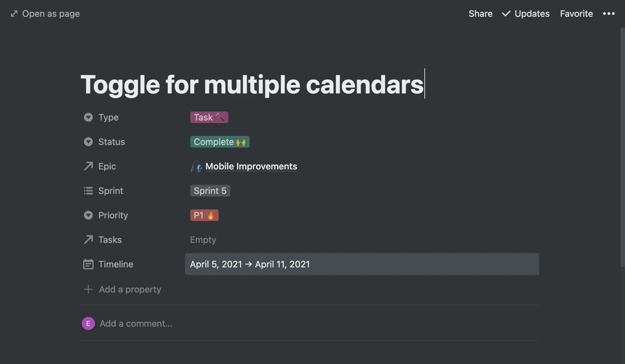Screen dimensions: 625x364
Task: Click the Updates checkmark icon
Action: pos(506,14)
